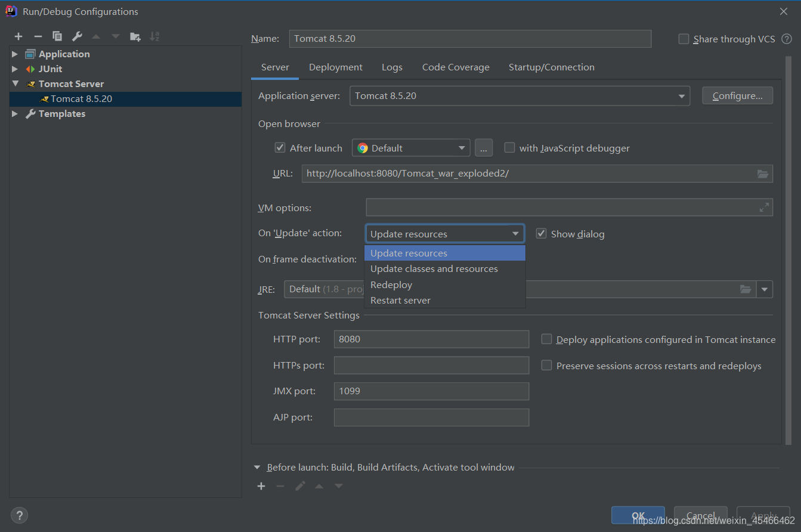Edit before launch task pencil icon
The height and width of the screenshot is (532, 801).
(x=300, y=486)
